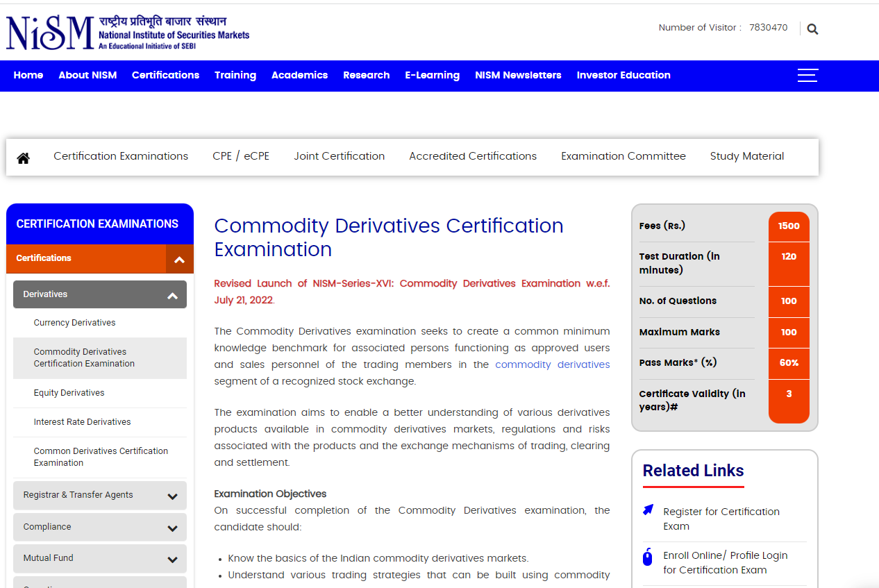The height and width of the screenshot is (588, 879).
Task: Open E-Learning menu item
Action: pyautogui.click(x=432, y=75)
